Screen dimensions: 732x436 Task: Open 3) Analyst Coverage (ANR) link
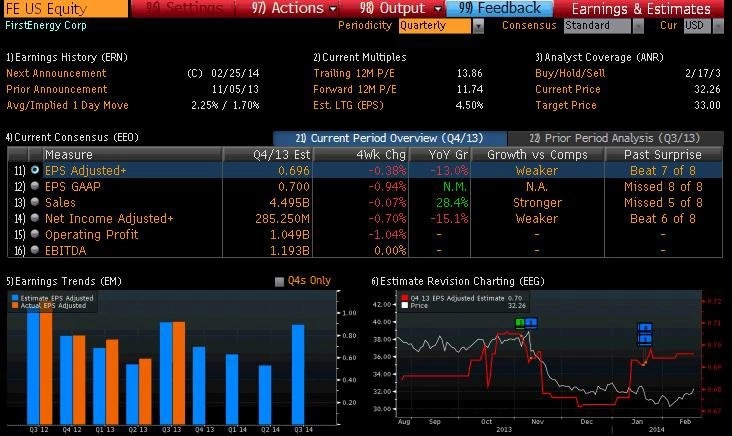(599, 57)
